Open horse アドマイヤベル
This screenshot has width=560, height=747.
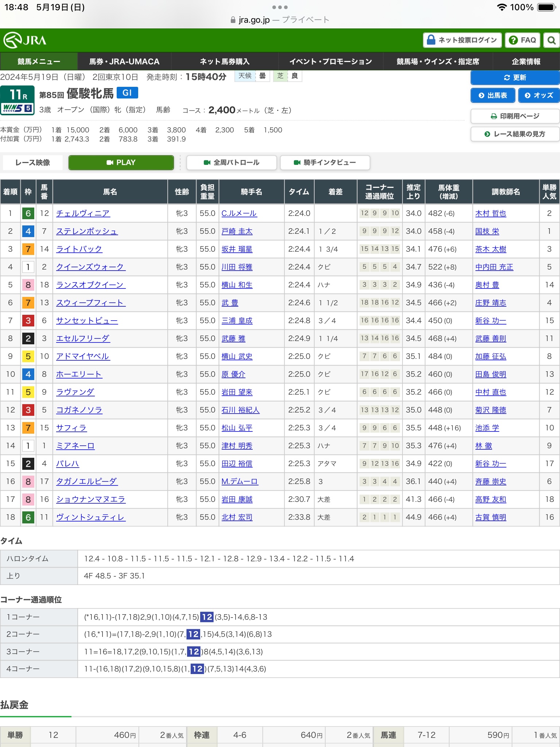click(83, 356)
